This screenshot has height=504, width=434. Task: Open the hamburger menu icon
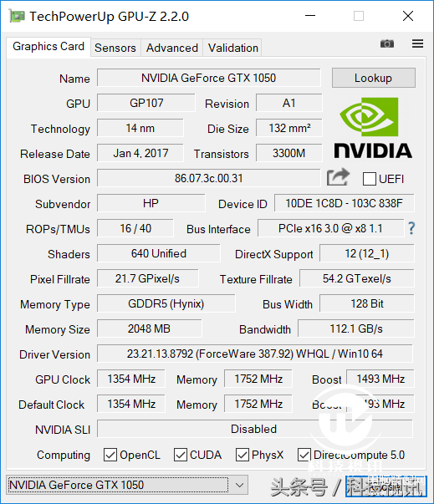click(x=417, y=43)
